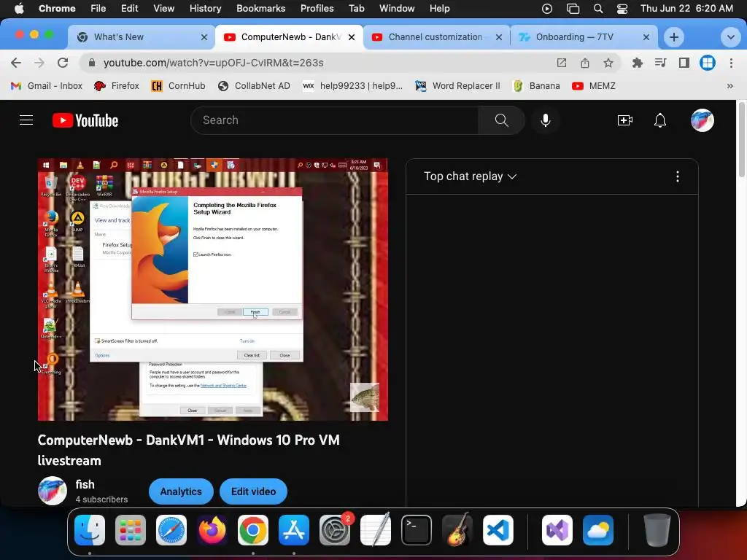This screenshot has height=560, width=747.
Task: Click the search magnifier button on YouTube
Action: pyautogui.click(x=501, y=120)
